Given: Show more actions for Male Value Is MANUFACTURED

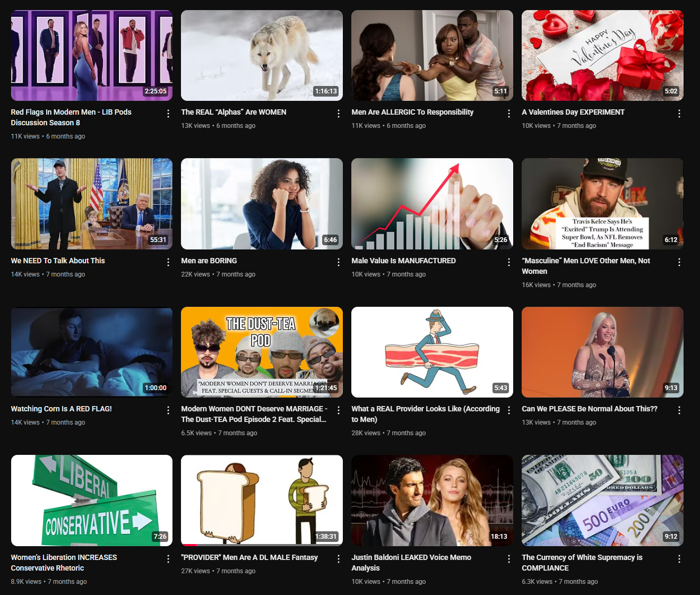Looking at the screenshot, I should coord(509,262).
